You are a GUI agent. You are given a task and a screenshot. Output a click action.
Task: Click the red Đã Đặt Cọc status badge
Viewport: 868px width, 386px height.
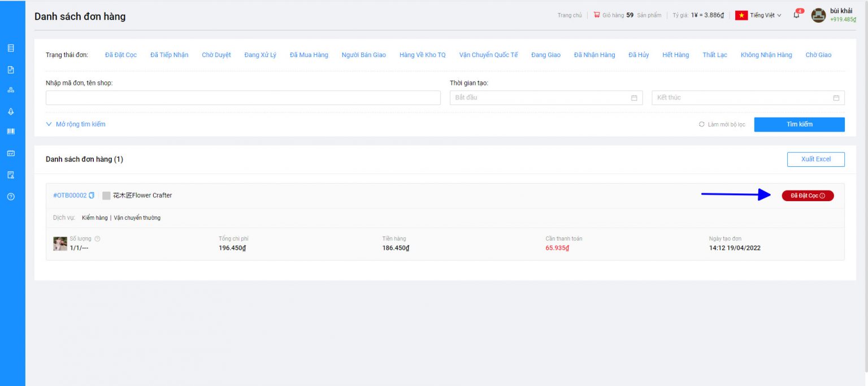[x=808, y=196]
